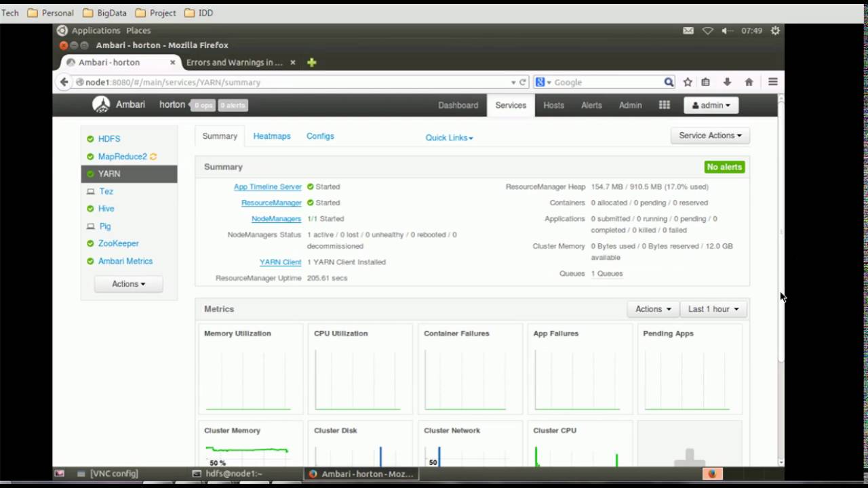This screenshot has width=868, height=488.
Task: Open the Cluster Memory chart
Action: click(250, 444)
